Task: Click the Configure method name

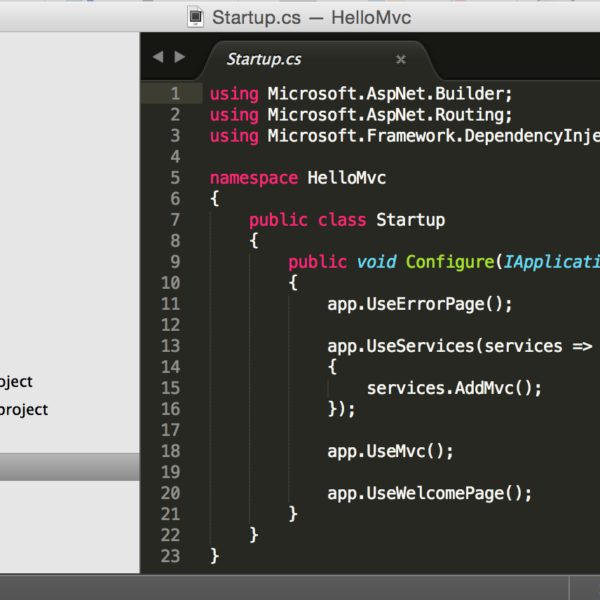Action: (x=449, y=262)
